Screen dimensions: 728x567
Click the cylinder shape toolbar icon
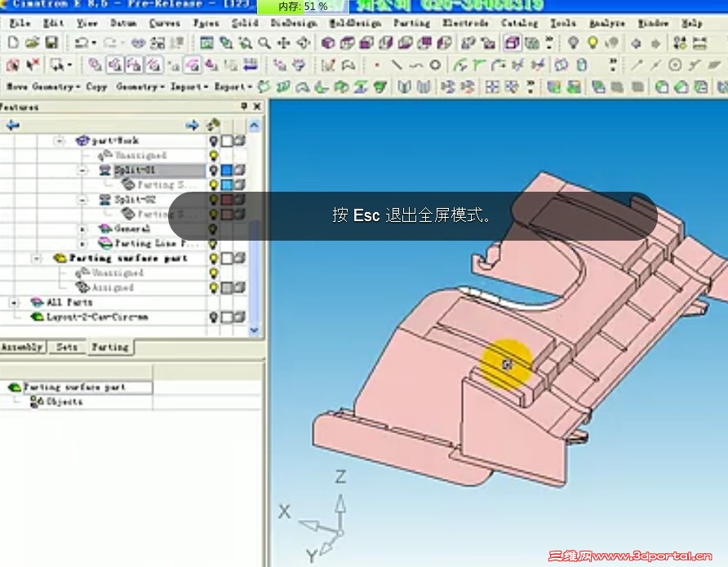point(582,65)
